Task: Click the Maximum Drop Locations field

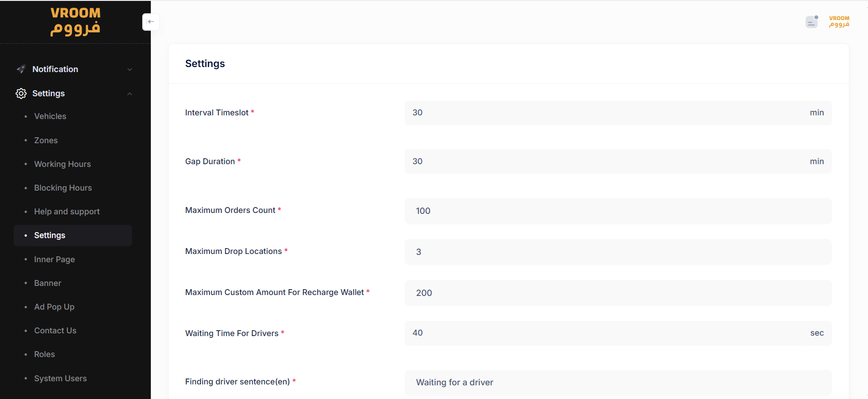Action: [x=618, y=252]
